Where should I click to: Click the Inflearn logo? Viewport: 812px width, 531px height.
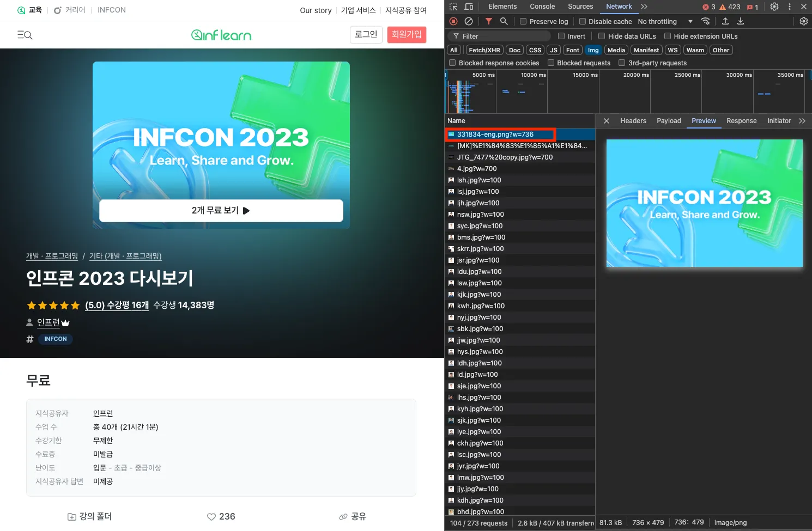[221, 35]
